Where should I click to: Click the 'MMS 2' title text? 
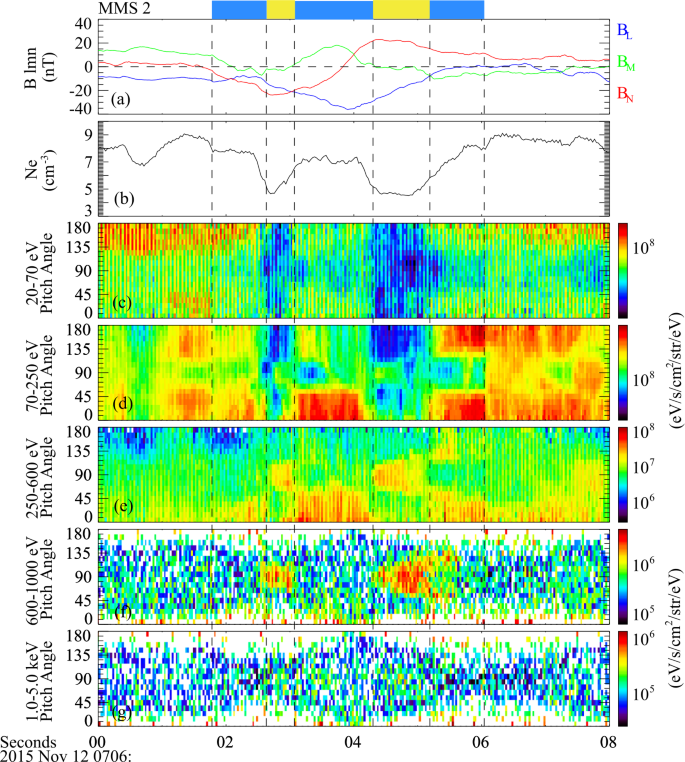click(124, 8)
